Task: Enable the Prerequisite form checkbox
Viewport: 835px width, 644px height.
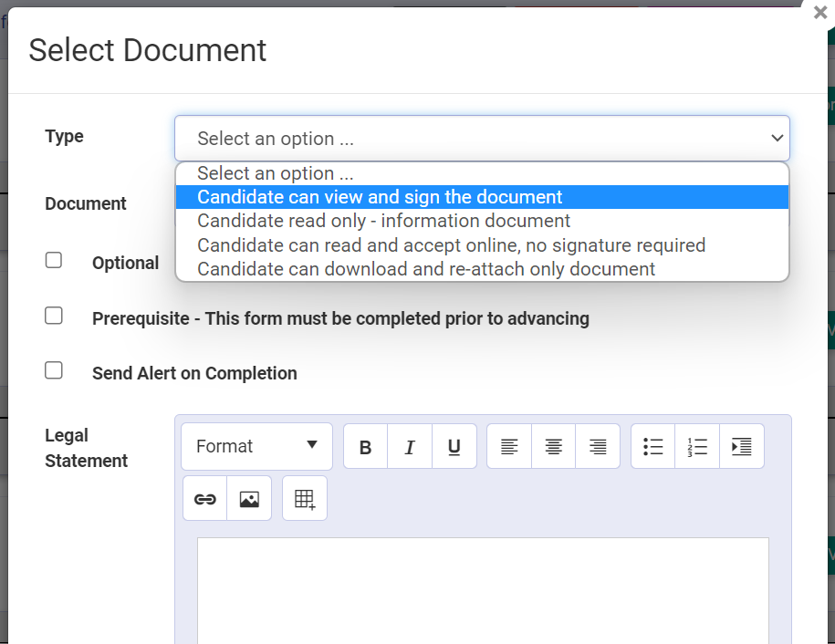Action: point(54,316)
